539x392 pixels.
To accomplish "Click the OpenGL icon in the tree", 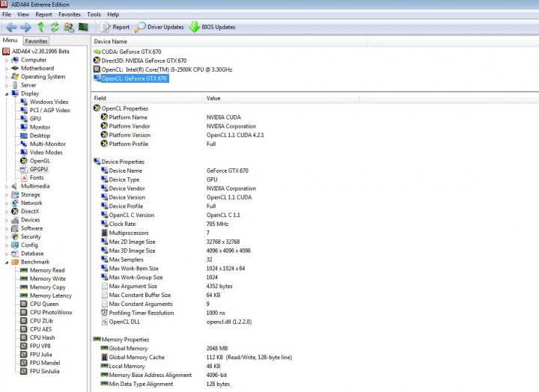I will [24, 161].
